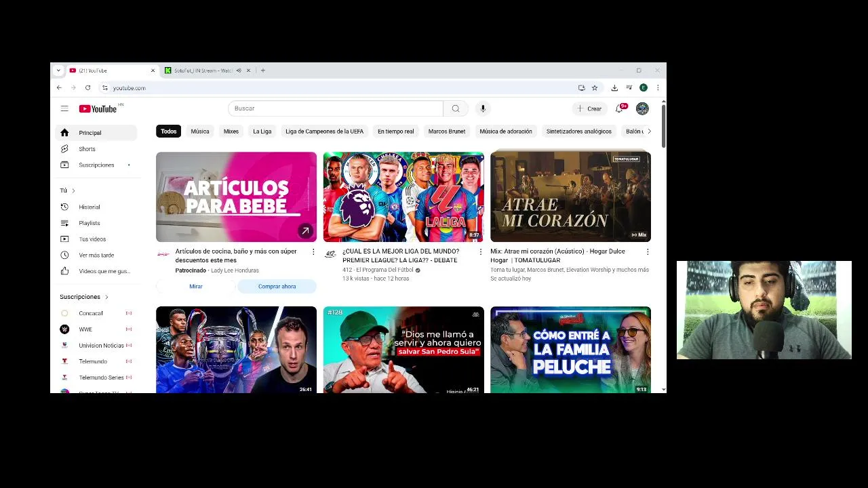Click into the Buscar search field
This screenshot has height=488, width=868.
pyautogui.click(x=336, y=108)
